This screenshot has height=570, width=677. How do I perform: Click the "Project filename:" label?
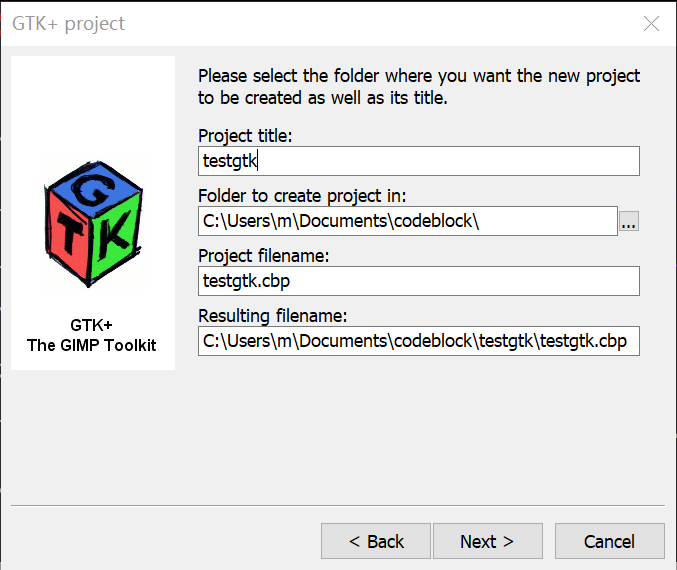pos(264,256)
